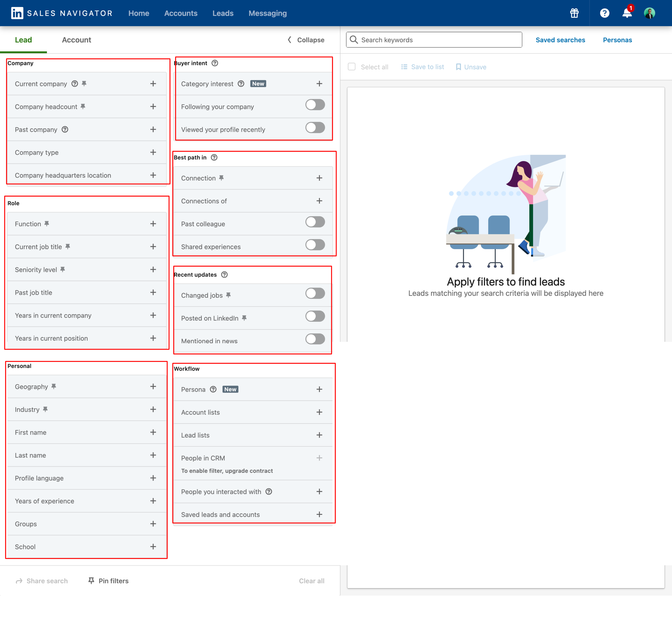Click the help icon beside Past company
The height and width of the screenshot is (622, 672).
[65, 129]
